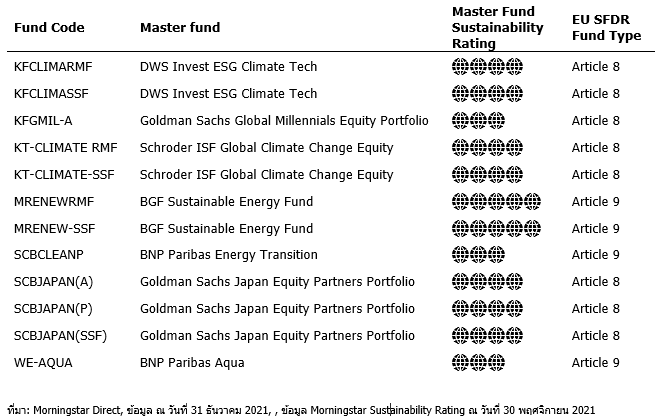Select the Goldman Sachs Global Millennials Equity Portfolio
Screen dimensions: 660x418
[284, 121]
